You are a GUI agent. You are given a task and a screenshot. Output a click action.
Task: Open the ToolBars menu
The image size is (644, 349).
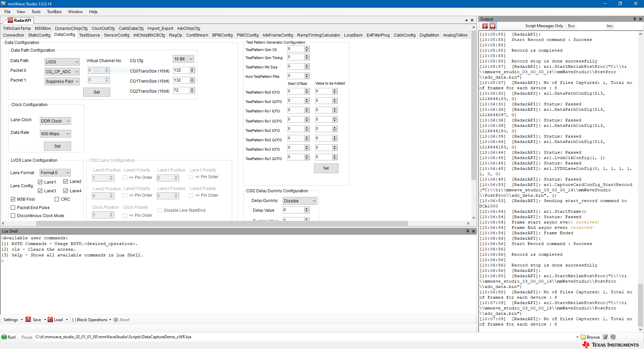coord(54,12)
